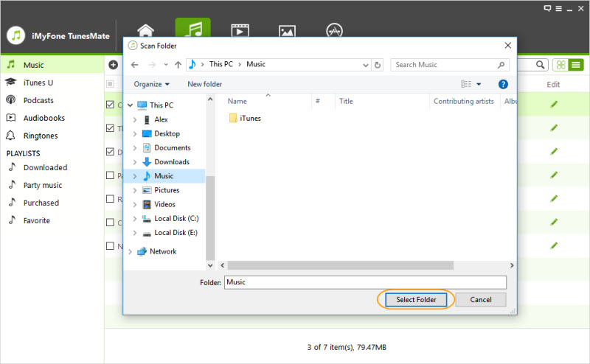Click the add (plus) button in TunesMate

pos(114,65)
